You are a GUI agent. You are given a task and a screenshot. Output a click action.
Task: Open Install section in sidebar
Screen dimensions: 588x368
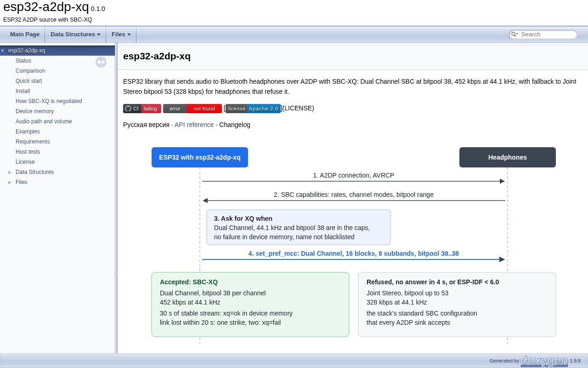coord(23,91)
